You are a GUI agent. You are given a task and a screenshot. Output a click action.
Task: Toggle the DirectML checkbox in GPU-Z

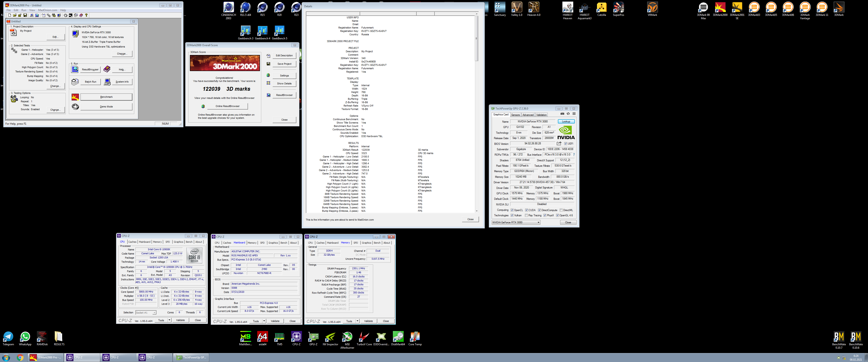coord(561,210)
